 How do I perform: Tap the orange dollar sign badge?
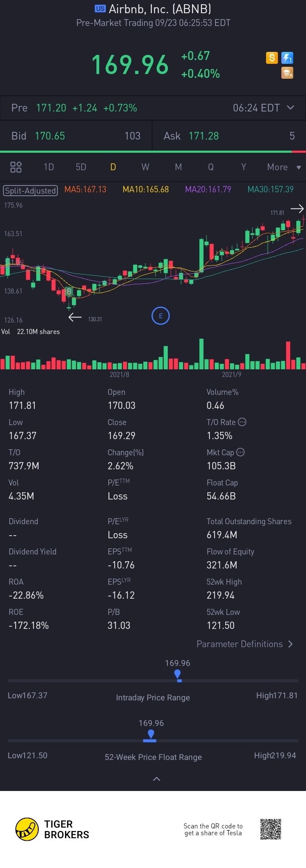(x=272, y=58)
